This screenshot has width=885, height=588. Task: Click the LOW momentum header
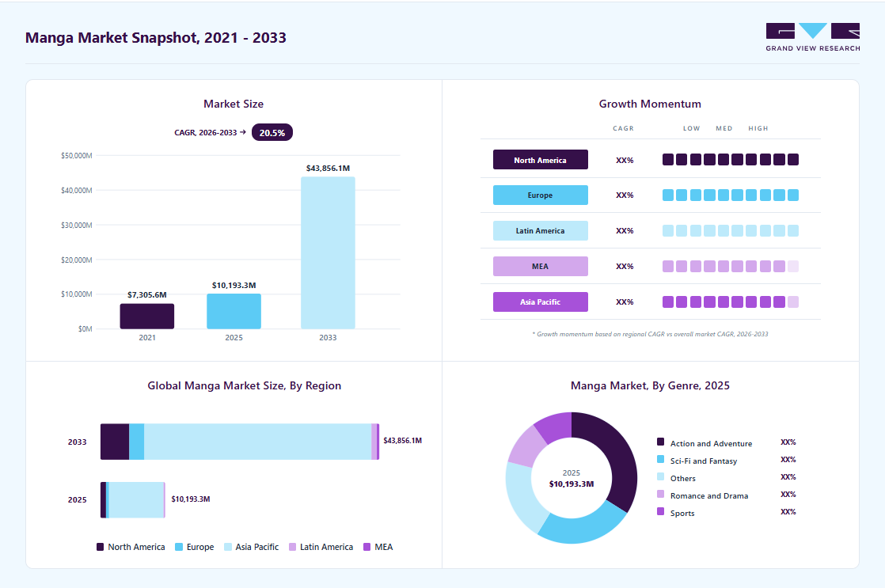pos(691,129)
